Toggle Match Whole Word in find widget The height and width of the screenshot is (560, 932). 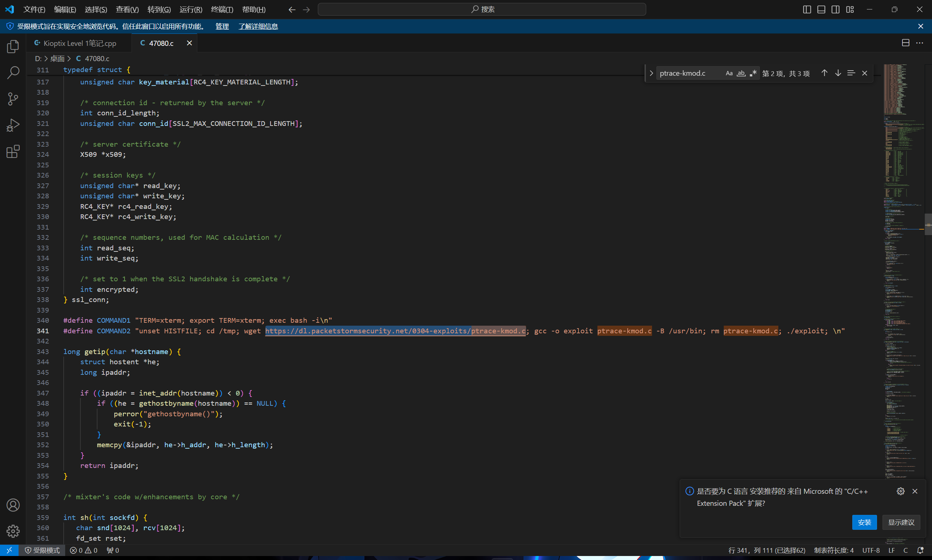point(741,73)
